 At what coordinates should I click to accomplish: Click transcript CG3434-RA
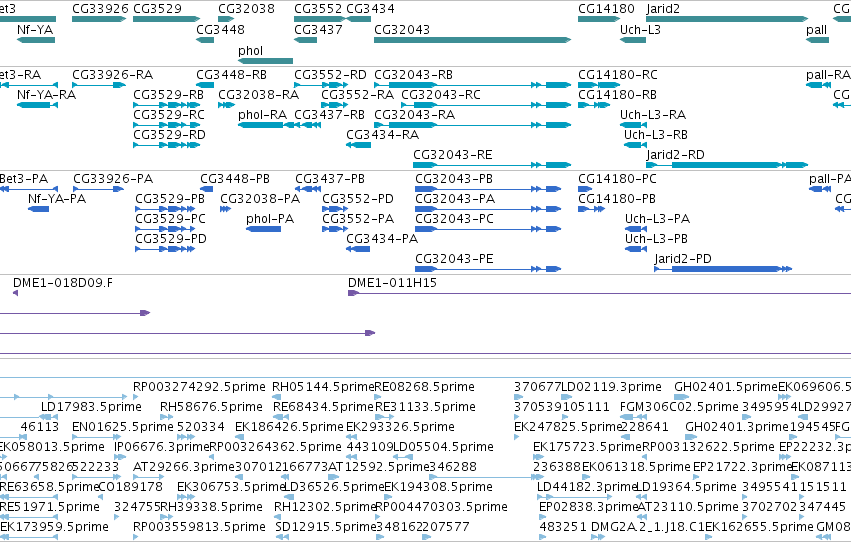[x=383, y=135]
